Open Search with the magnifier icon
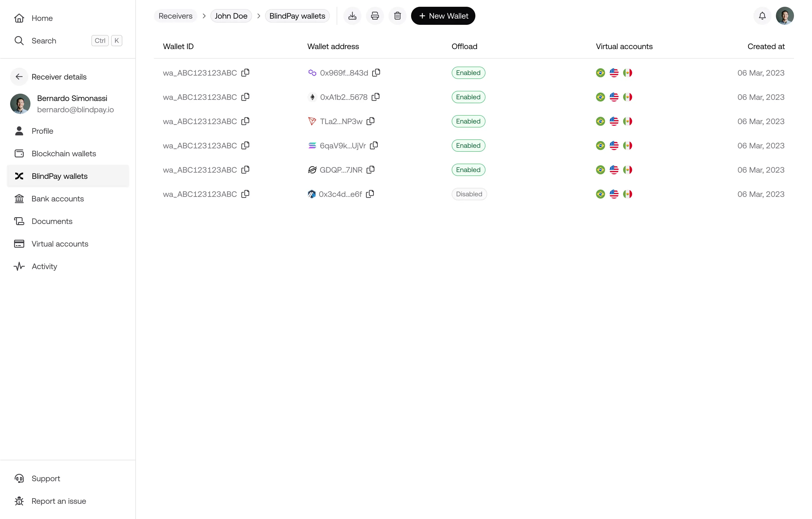Viewport: 812px width, 519px height. tap(19, 41)
